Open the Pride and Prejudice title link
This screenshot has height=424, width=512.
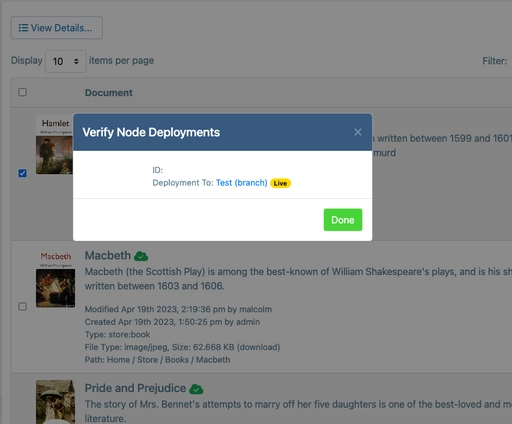[x=135, y=388]
